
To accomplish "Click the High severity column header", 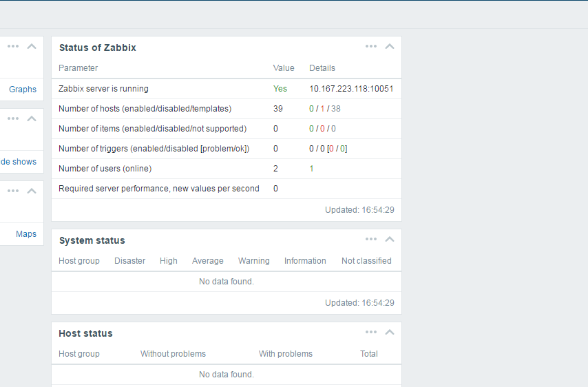I will coord(169,261).
